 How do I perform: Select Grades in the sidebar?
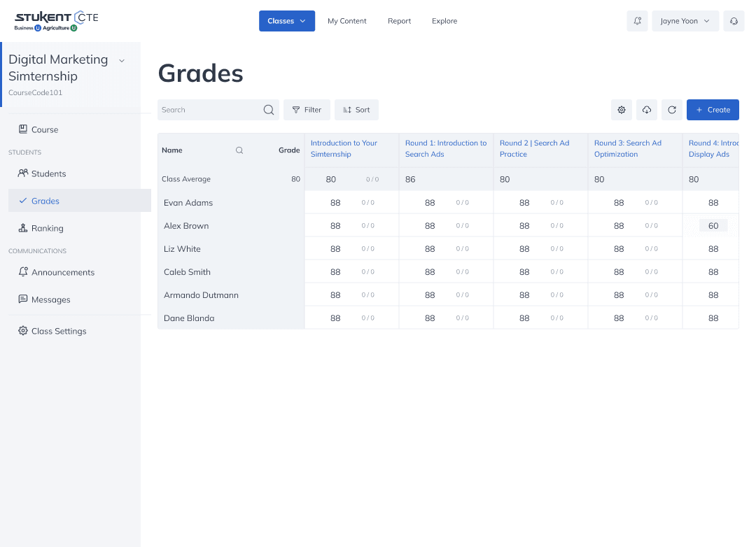80,201
